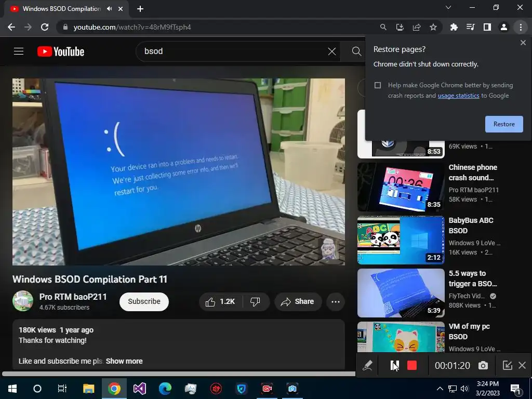The width and height of the screenshot is (532, 399).
Task: Toggle the Chrome side panel
Action: (487, 27)
